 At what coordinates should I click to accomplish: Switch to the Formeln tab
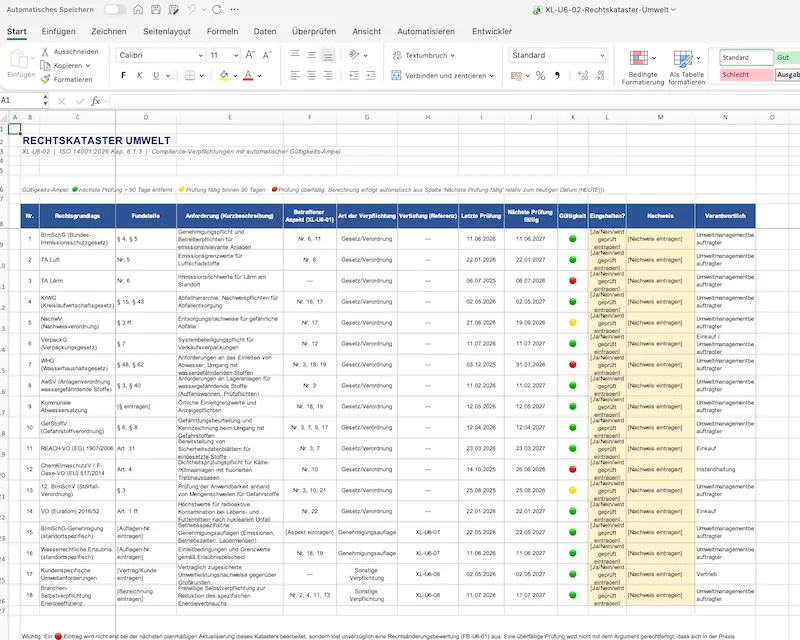(x=222, y=31)
